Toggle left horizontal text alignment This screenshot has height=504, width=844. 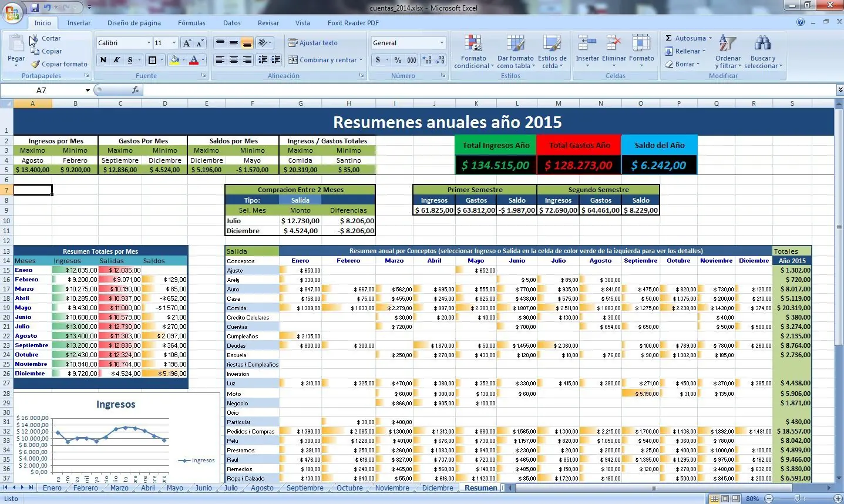(220, 60)
